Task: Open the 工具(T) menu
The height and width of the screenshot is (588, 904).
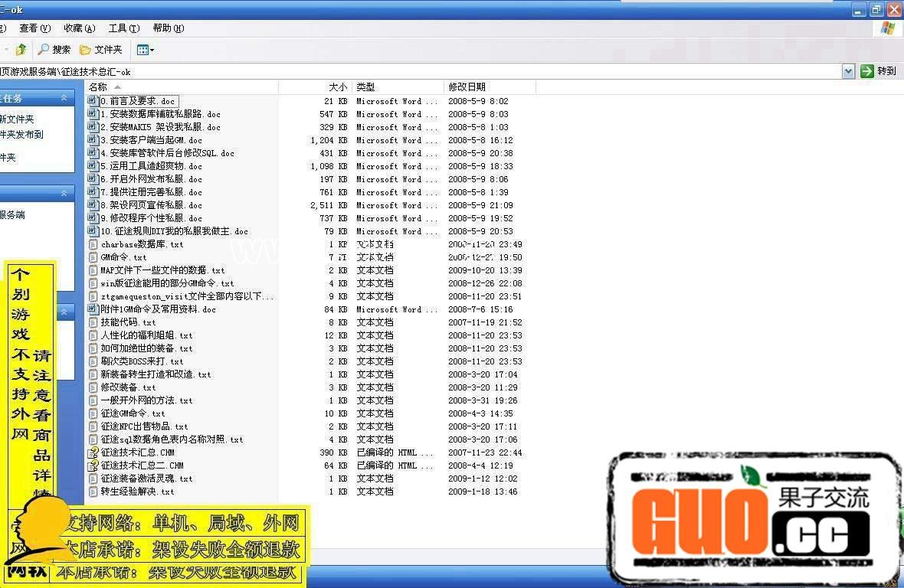Action: (123, 28)
